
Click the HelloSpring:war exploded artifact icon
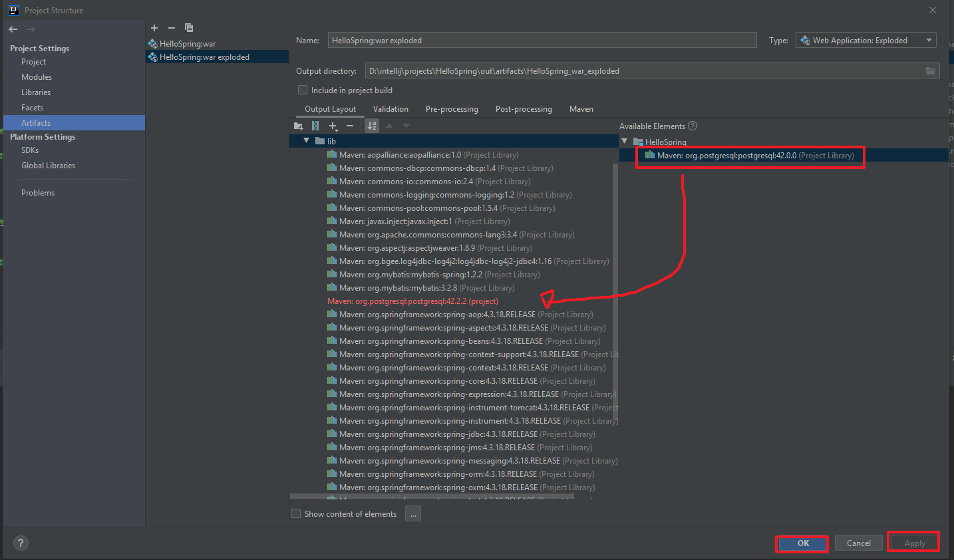(x=152, y=57)
